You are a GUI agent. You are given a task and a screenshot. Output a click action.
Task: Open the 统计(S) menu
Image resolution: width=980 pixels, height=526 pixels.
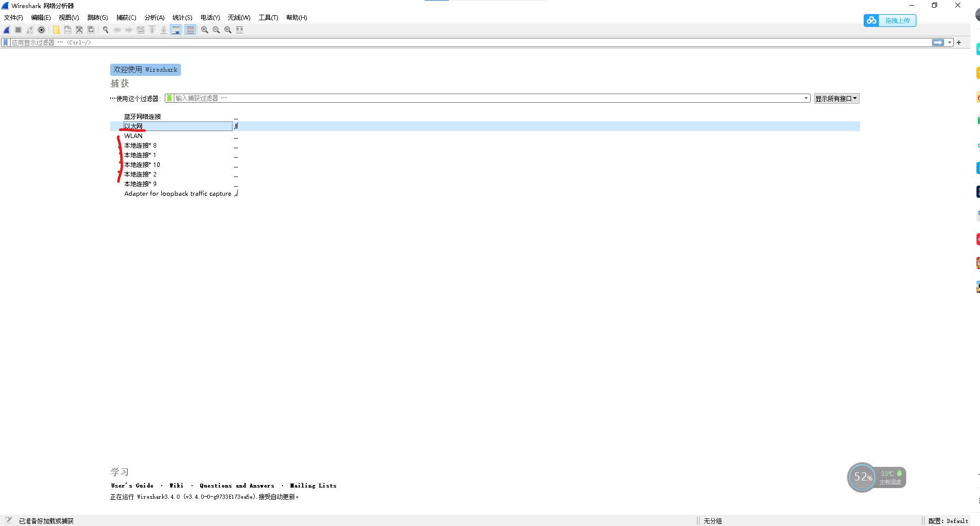coord(182,18)
